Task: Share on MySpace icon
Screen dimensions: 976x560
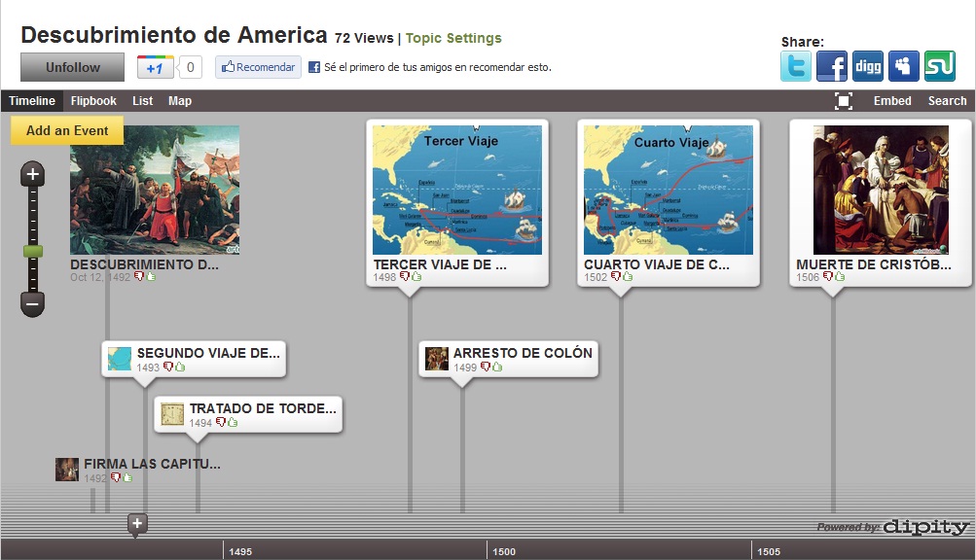Action: click(x=904, y=66)
